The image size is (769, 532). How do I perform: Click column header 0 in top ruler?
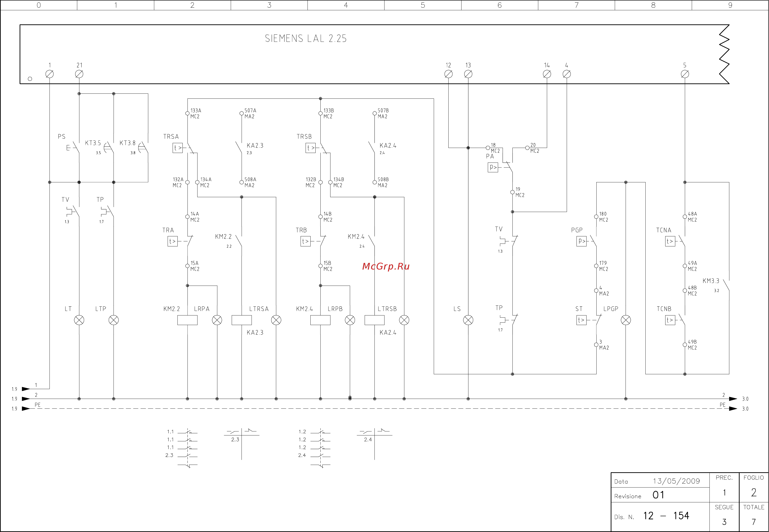coord(39,5)
